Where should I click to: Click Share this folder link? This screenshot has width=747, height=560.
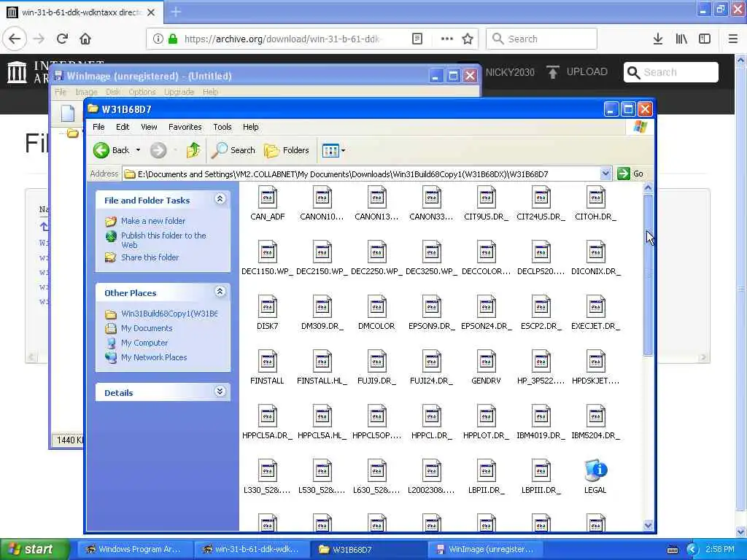pos(150,257)
